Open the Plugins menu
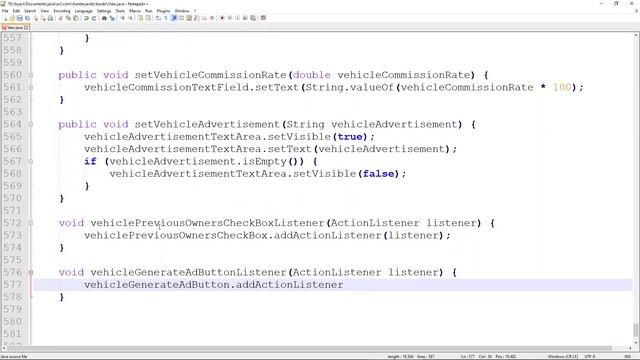The width and height of the screenshot is (640, 360). point(164,11)
